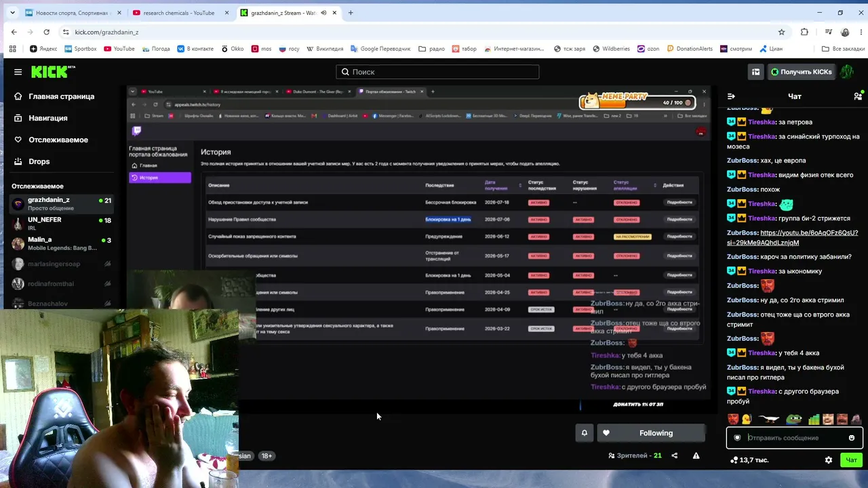
Task: View site information icon in address bar
Action: [x=66, y=32]
